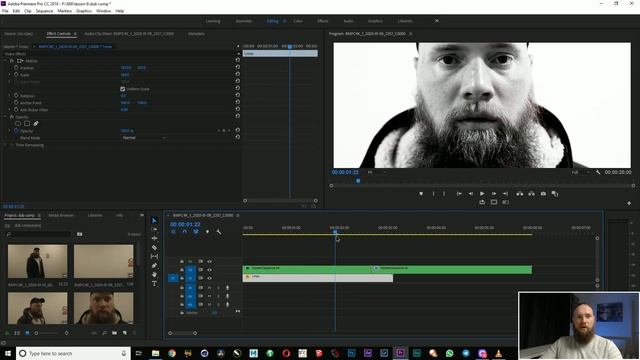This screenshot has height=360, width=640.
Task: Toggle the eye visibility for top video track
Action: point(209,261)
